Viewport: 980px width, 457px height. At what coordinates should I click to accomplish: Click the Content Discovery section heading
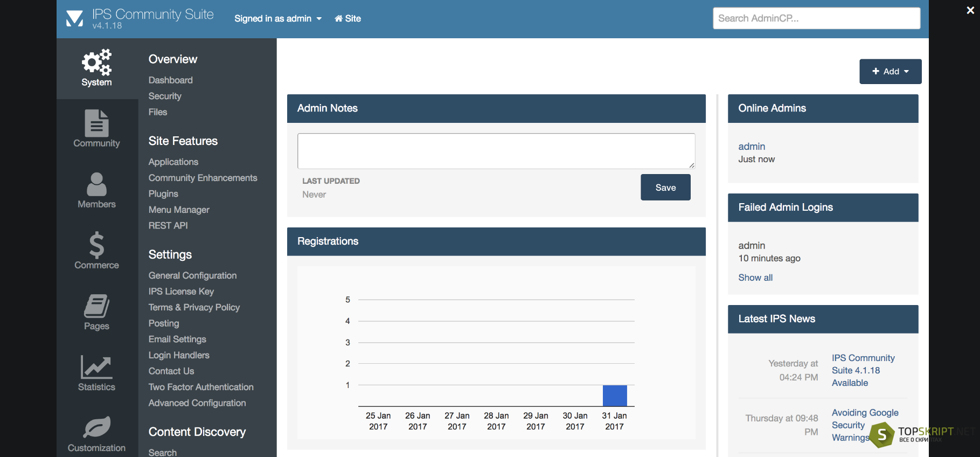click(x=197, y=432)
